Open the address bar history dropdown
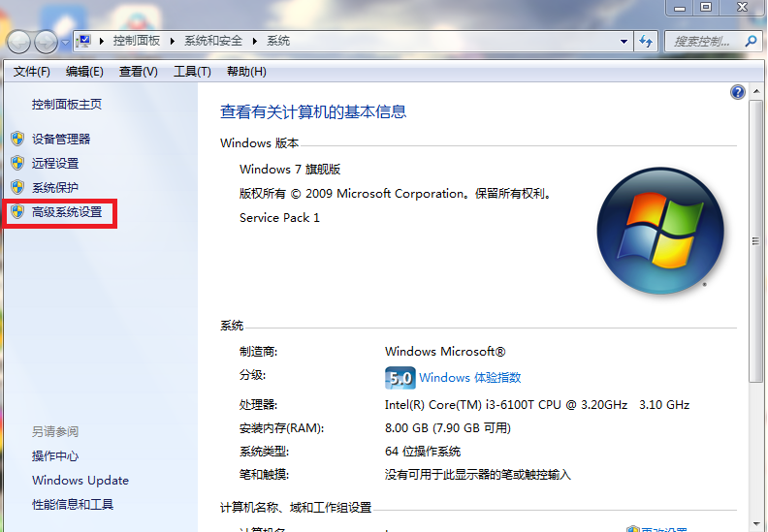Image resolution: width=768 pixels, height=532 pixels. [624, 42]
